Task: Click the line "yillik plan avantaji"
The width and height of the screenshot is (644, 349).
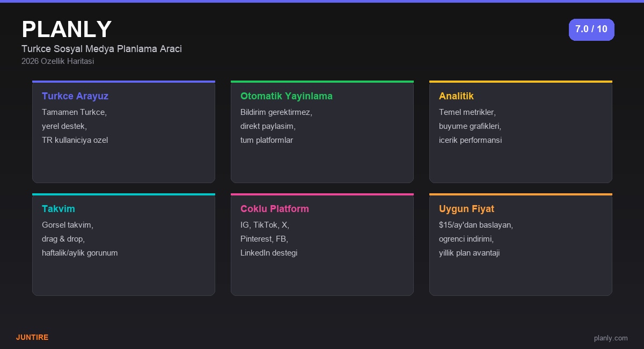Action: [469, 253]
